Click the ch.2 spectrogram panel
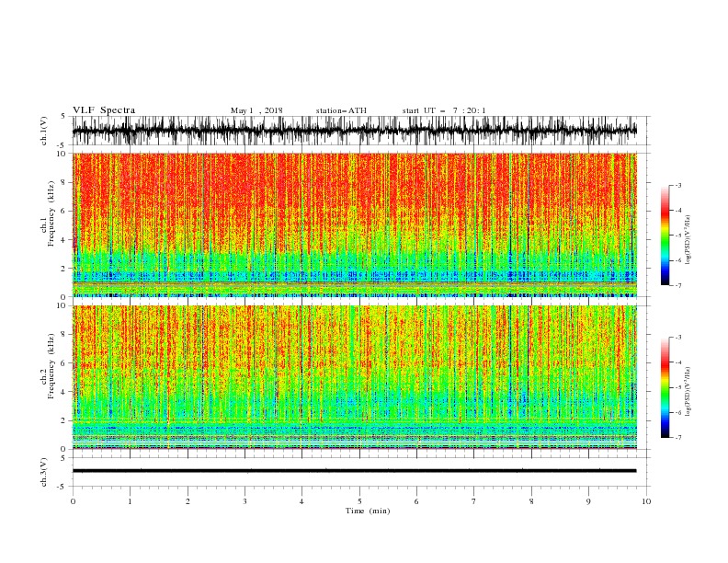 354,377
